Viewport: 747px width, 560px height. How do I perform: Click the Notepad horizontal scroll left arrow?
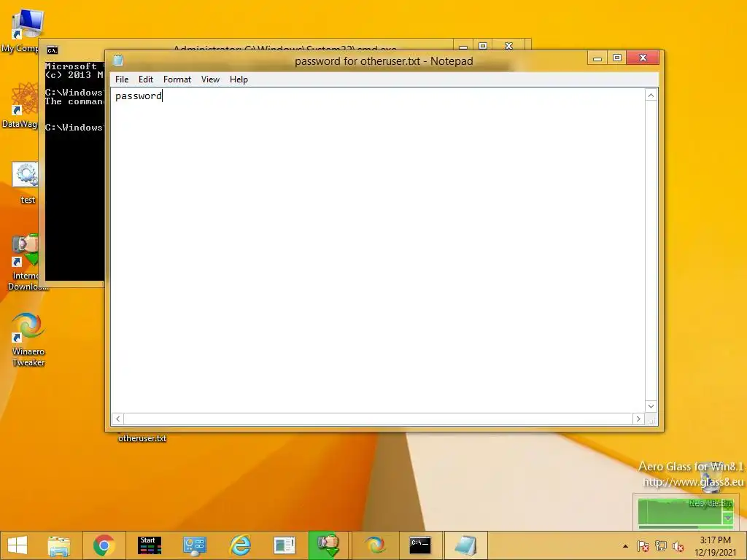tap(117, 419)
